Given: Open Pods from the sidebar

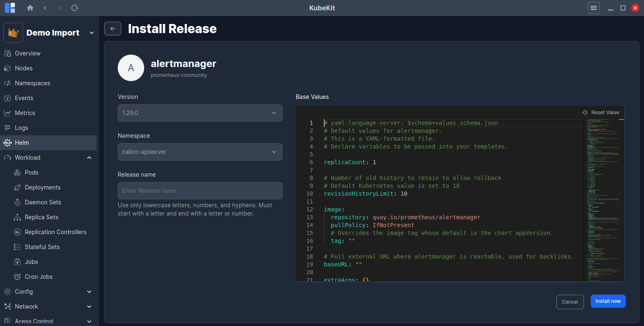Looking at the screenshot, I should [x=31, y=173].
